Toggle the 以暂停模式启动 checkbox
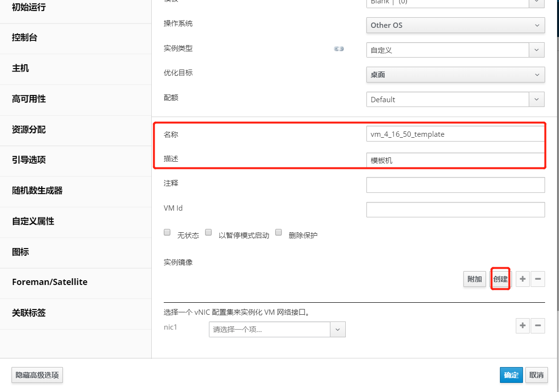The width and height of the screenshot is (559, 392). point(209,233)
